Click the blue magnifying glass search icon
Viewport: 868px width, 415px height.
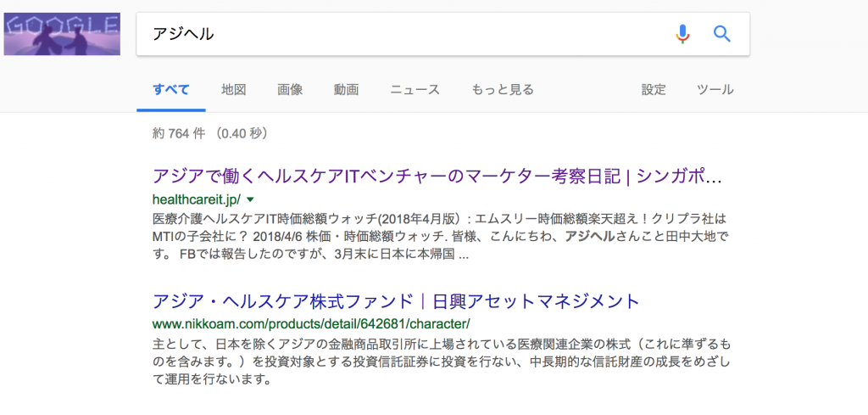pyautogui.click(x=722, y=34)
